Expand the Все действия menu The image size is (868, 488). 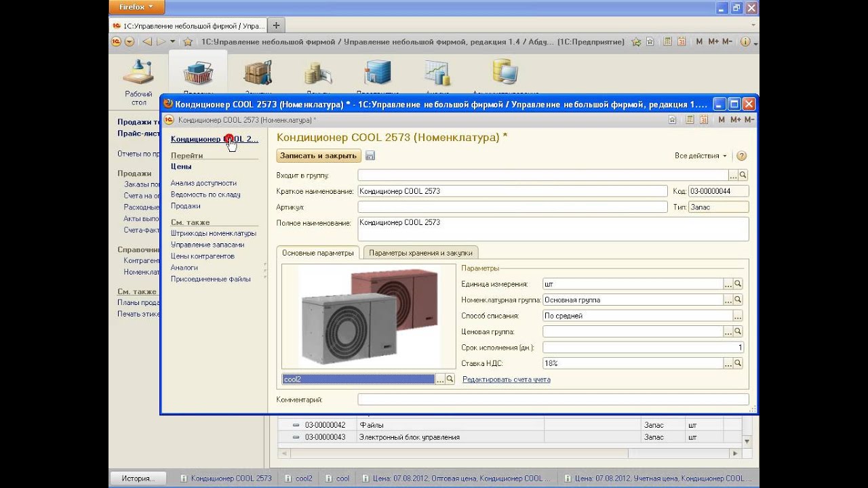[x=701, y=156]
